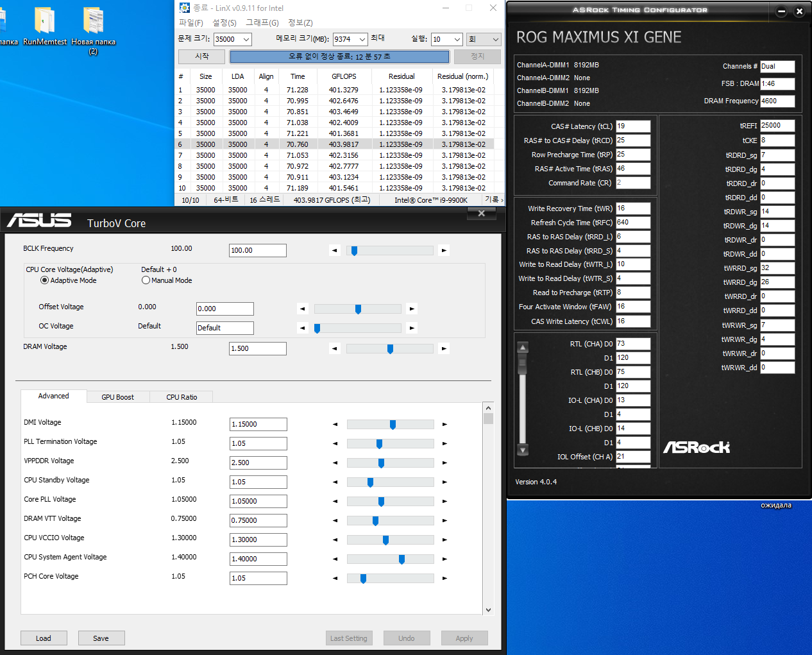The image size is (812, 655).
Task: Close the TurboV Core panel with X
Action: click(482, 214)
